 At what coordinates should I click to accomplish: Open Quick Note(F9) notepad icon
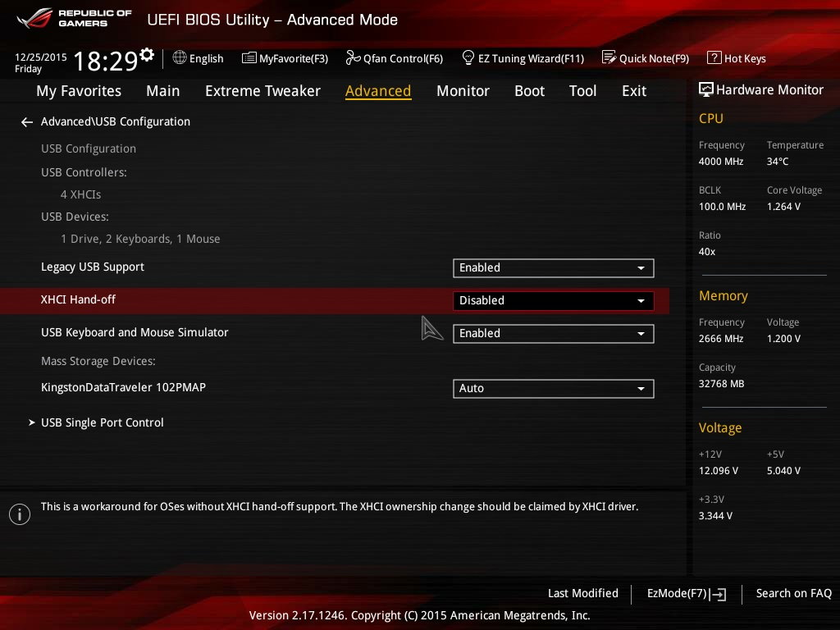609,58
